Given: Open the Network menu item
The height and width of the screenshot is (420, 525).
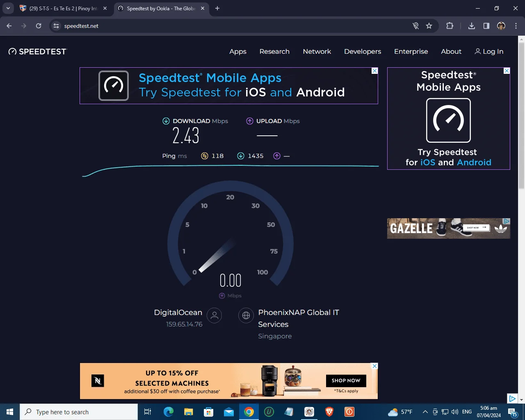Looking at the screenshot, I should pos(317,51).
